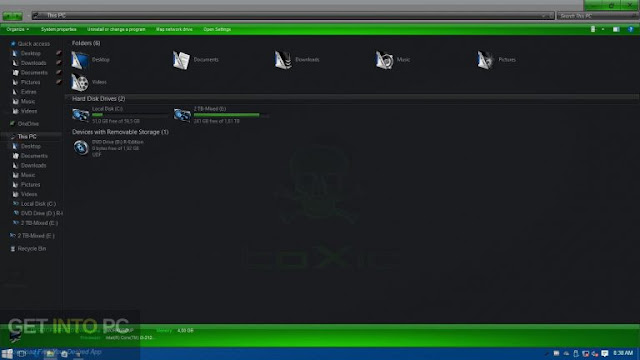Open the Videos folder in main pane
This screenshot has width=640, height=360.
point(89,82)
